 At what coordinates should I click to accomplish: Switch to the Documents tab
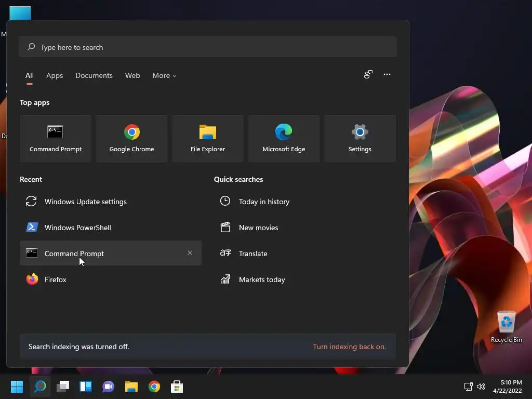click(94, 75)
